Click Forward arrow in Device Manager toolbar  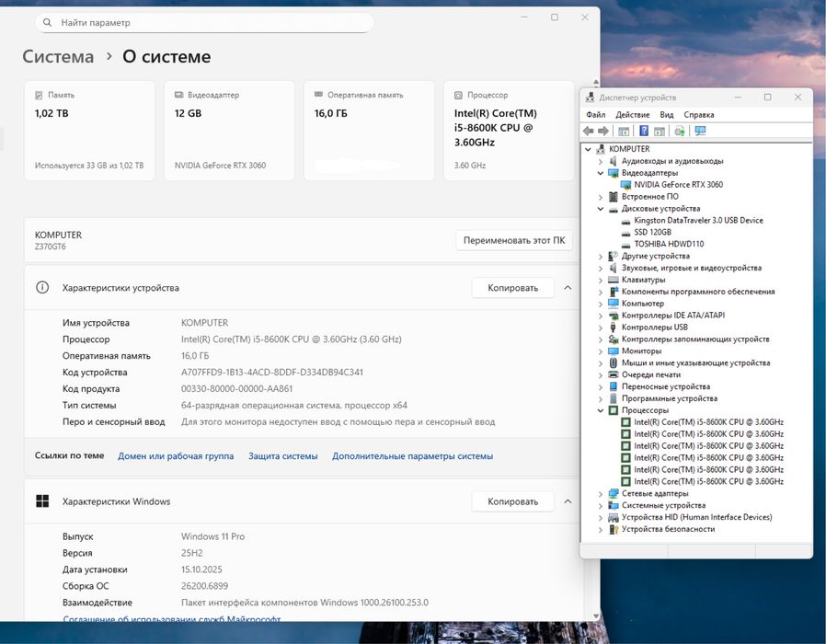603,131
